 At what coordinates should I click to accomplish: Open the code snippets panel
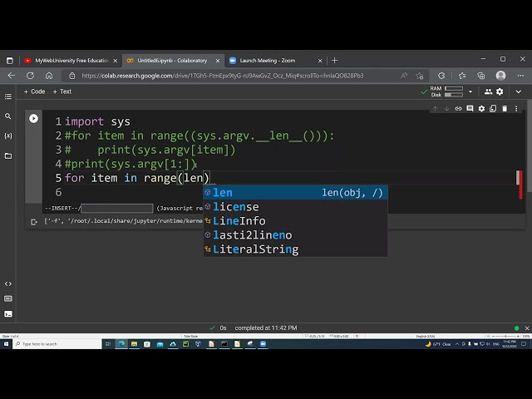[x=8, y=283]
